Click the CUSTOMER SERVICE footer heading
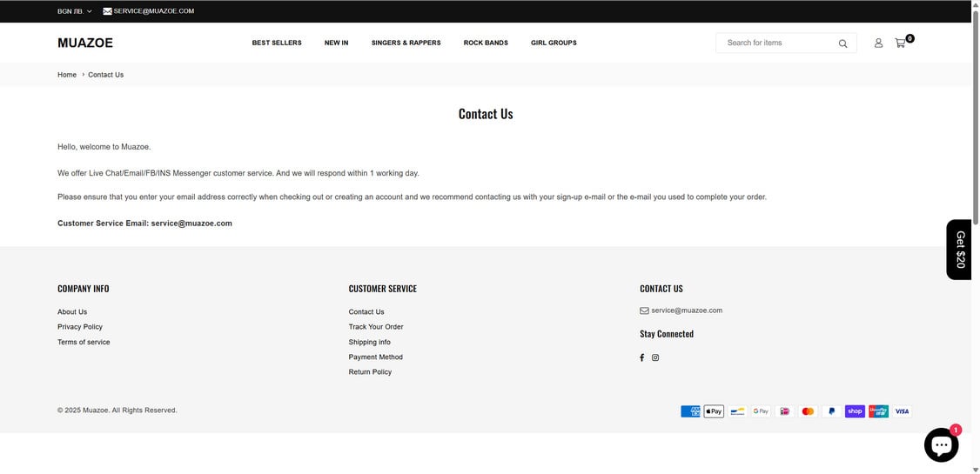 tap(382, 289)
